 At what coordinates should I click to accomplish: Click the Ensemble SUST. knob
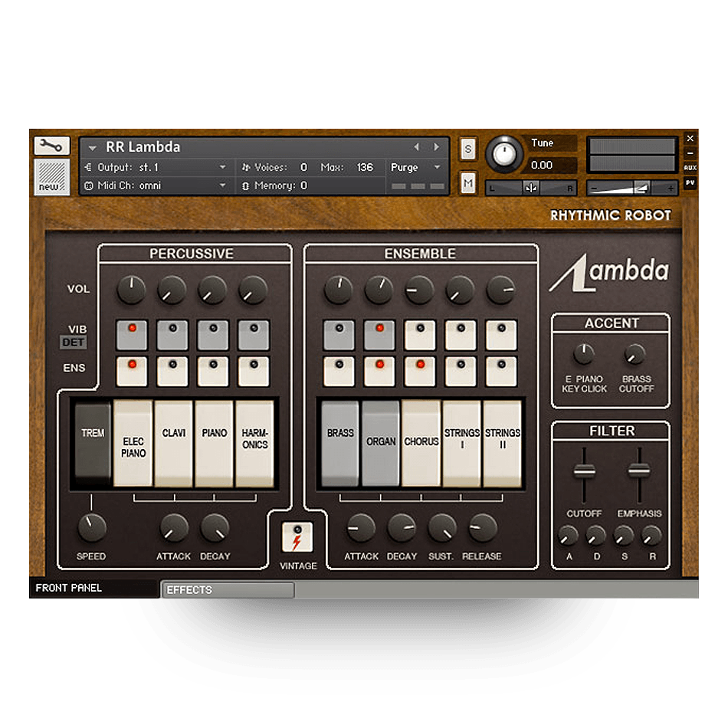click(x=442, y=528)
